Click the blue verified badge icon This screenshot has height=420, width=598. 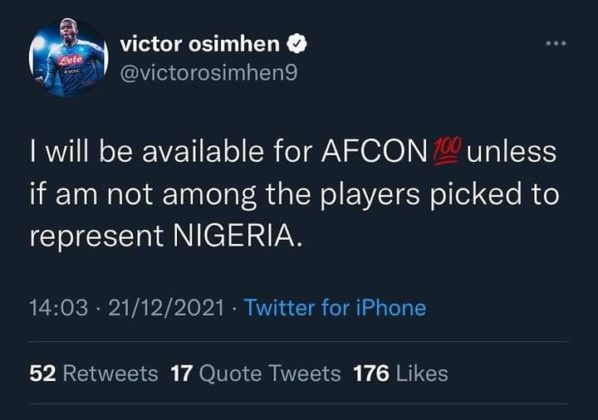297,43
